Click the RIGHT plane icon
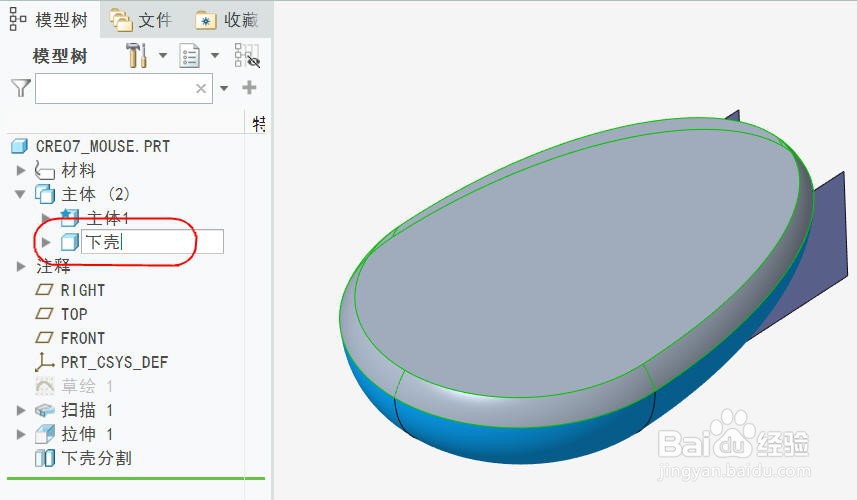Viewport: 857px width, 500px height. [x=44, y=290]
